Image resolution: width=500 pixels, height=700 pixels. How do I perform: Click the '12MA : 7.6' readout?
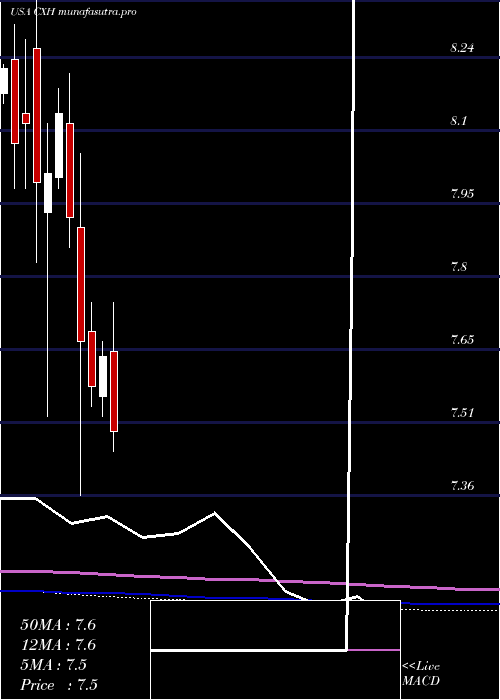58,645
